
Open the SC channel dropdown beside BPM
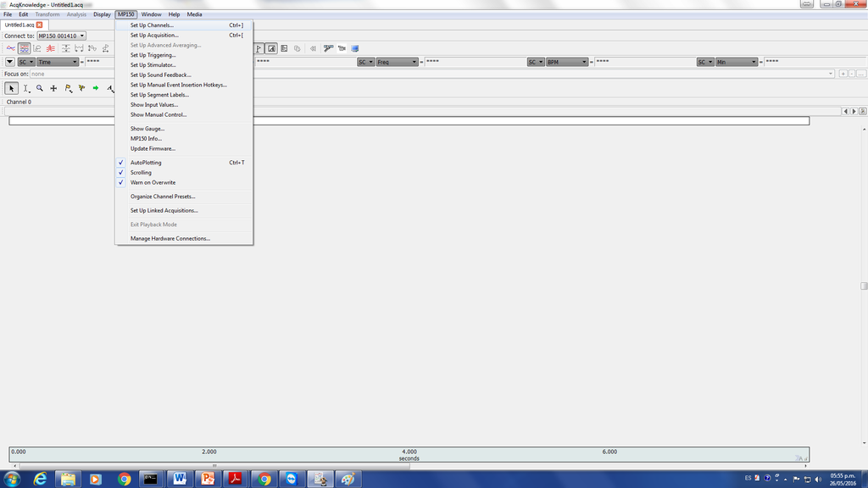[x=536, y=62]
